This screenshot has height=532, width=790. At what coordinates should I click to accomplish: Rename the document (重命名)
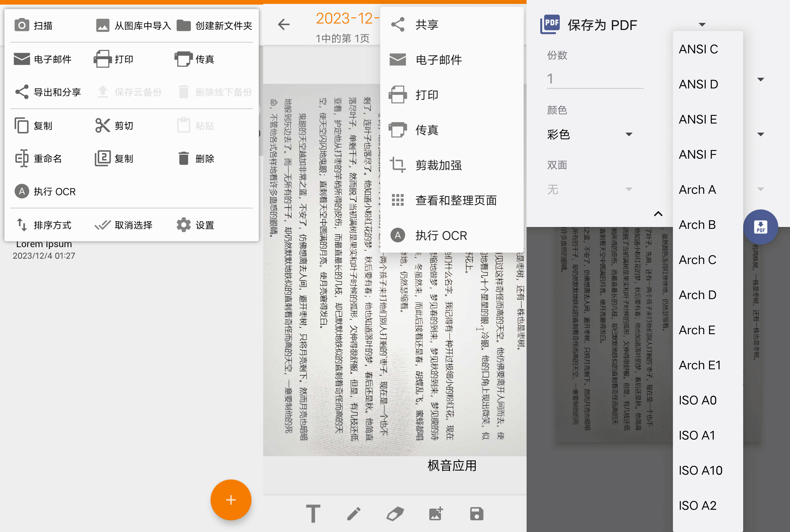click(x=38, y=158)
